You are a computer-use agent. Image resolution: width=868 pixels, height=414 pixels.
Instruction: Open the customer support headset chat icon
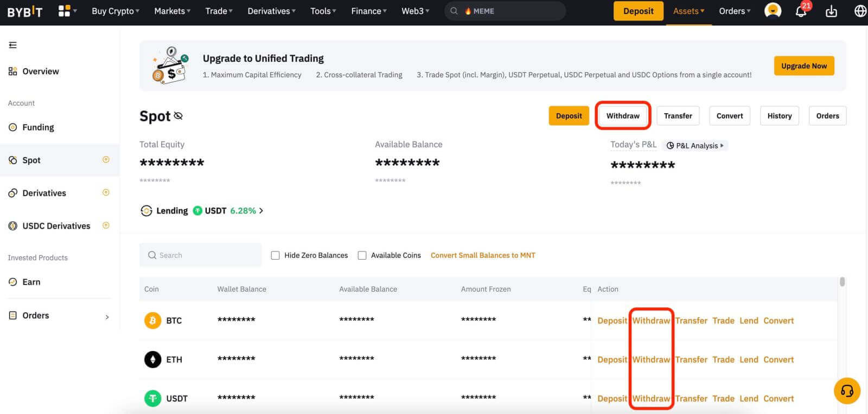tap(847, 391)
